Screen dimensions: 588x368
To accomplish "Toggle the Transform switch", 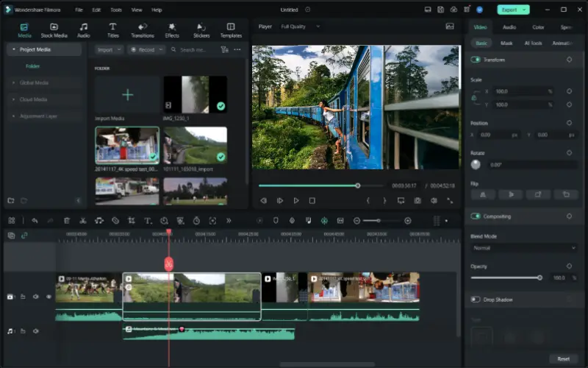I will 476,60.
